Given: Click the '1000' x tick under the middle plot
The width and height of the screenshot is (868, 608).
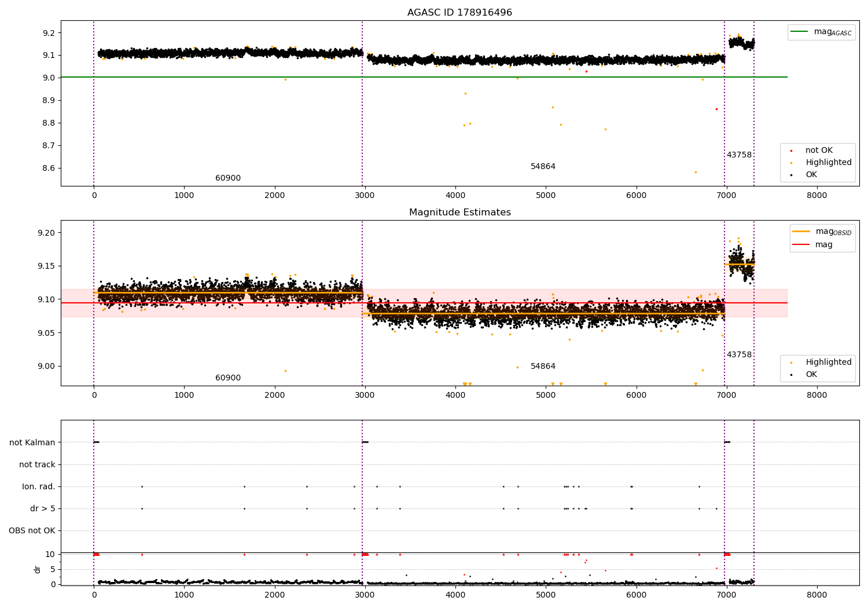Looking at the screenshot, I should pos(184,395).
